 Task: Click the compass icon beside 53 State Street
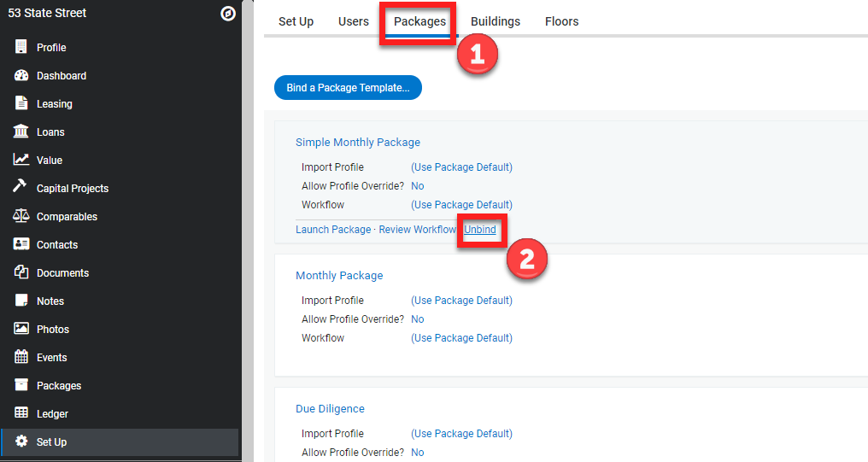(x=228, y=14)
